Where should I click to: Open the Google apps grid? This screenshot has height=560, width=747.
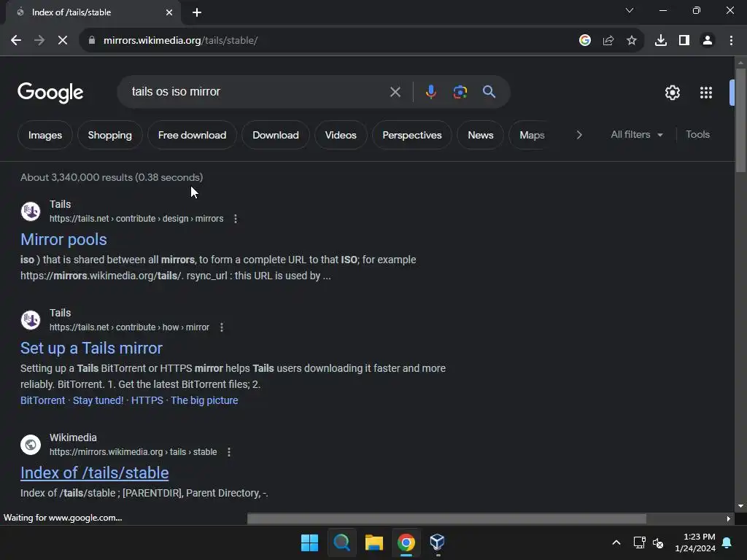coord(706,93)
